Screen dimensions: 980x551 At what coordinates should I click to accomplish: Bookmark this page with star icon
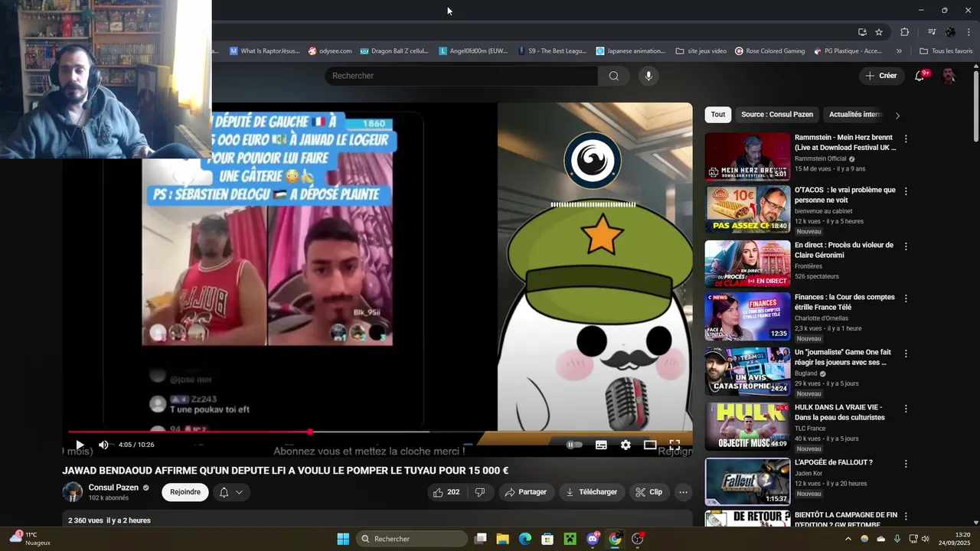pos(879,32)
